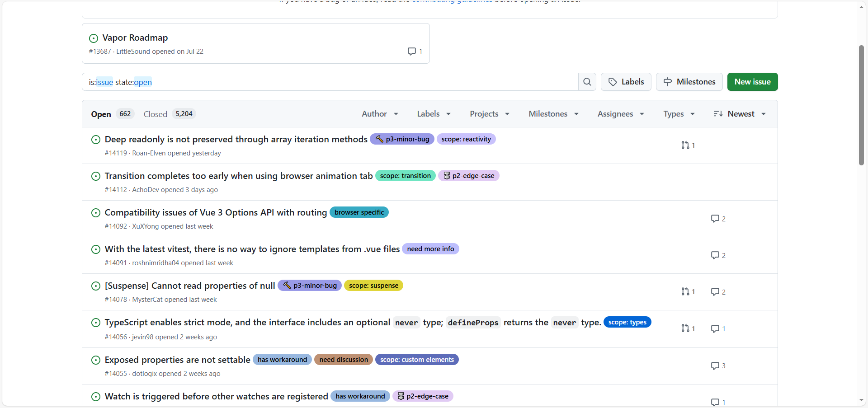Click the 'scope: suspense' yellow label
868x408 pixels.
pos(373,286)
